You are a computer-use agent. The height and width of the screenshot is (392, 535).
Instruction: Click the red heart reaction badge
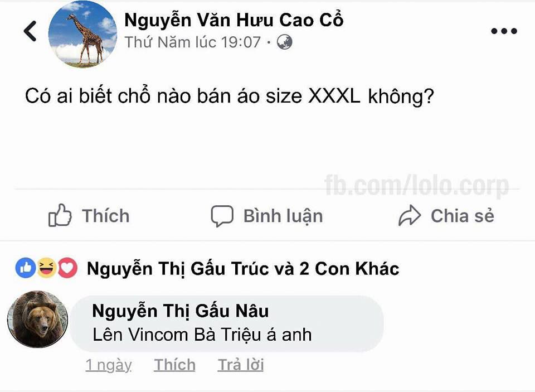tap(67, 268)
